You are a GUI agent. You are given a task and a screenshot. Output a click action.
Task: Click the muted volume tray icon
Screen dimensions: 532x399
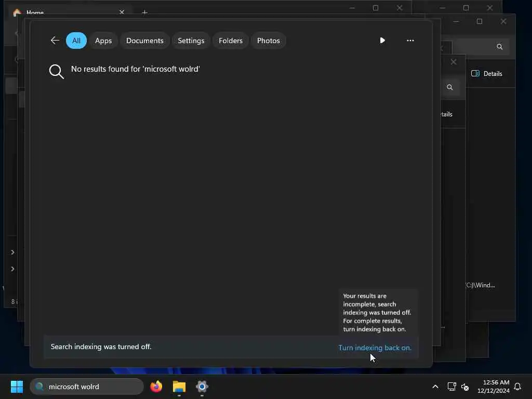pos(465,387)
